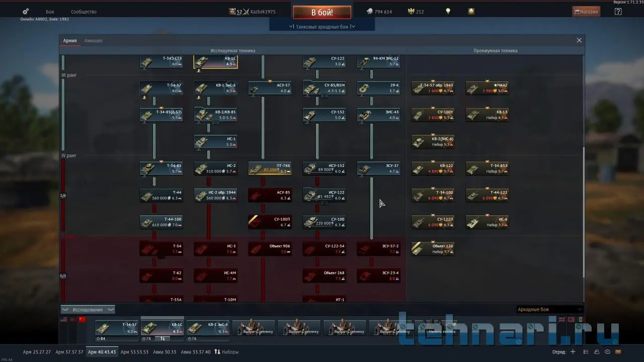Image resolution: width=644 pixels, height=362 pixels.
Task: Select the ИС-3 locked vehicle card
Action: (x=215, y=248)
